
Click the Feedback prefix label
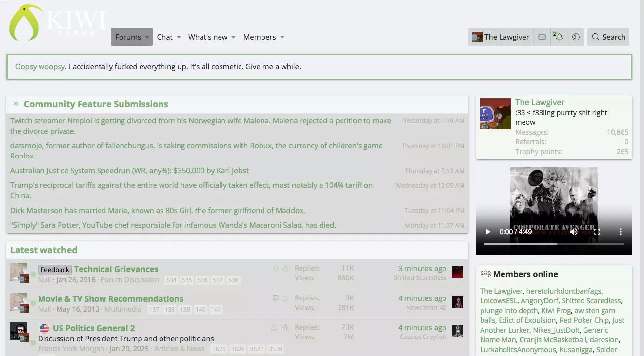coord(55,270)
